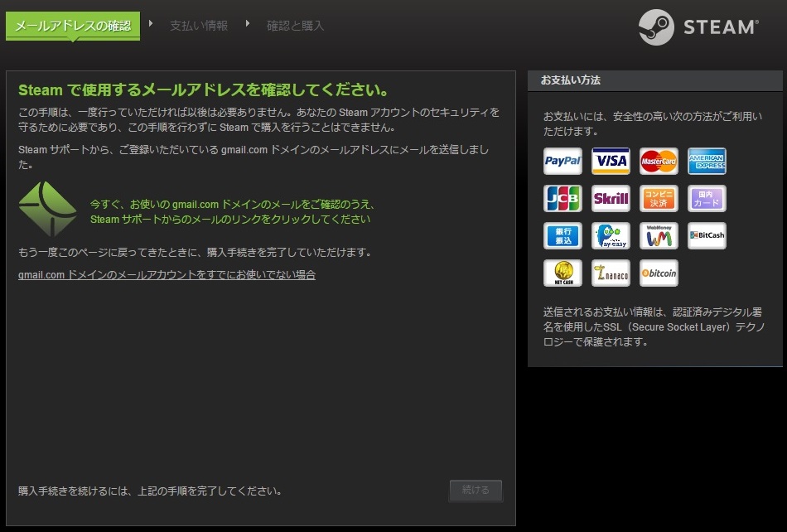Click the American Express icon
The image size is (787, 532).
click(707, 161)
